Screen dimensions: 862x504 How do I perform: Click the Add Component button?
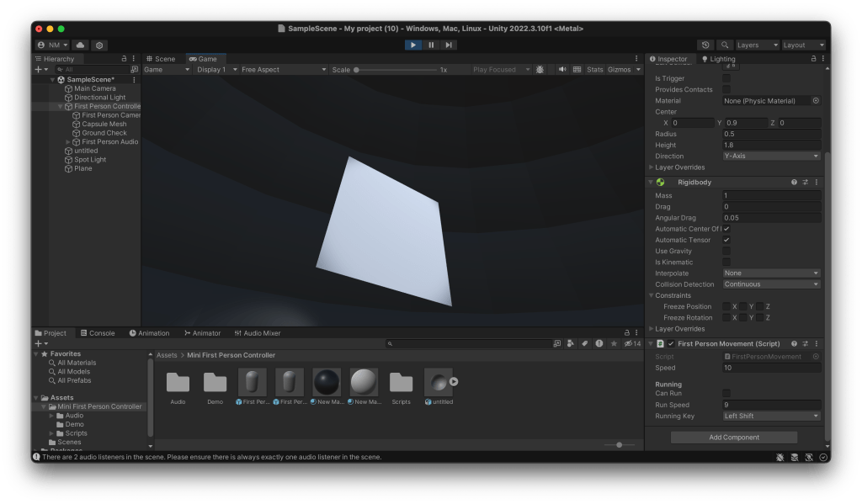point(733,438)
